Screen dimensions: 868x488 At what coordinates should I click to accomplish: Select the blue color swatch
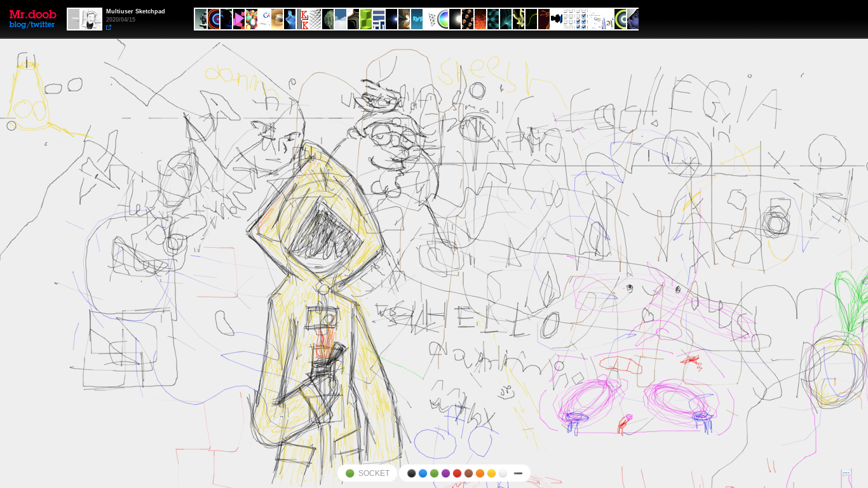click(423, 473)
